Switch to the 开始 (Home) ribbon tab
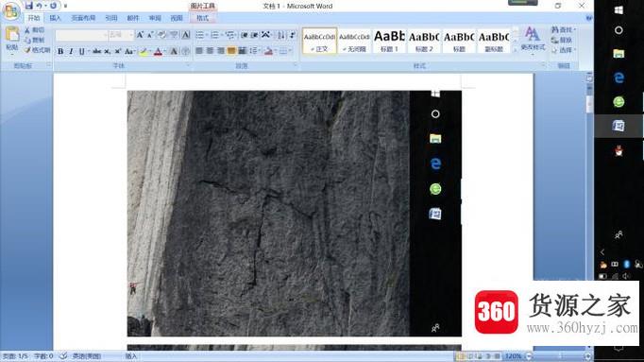644x362 pixels. 34,18
